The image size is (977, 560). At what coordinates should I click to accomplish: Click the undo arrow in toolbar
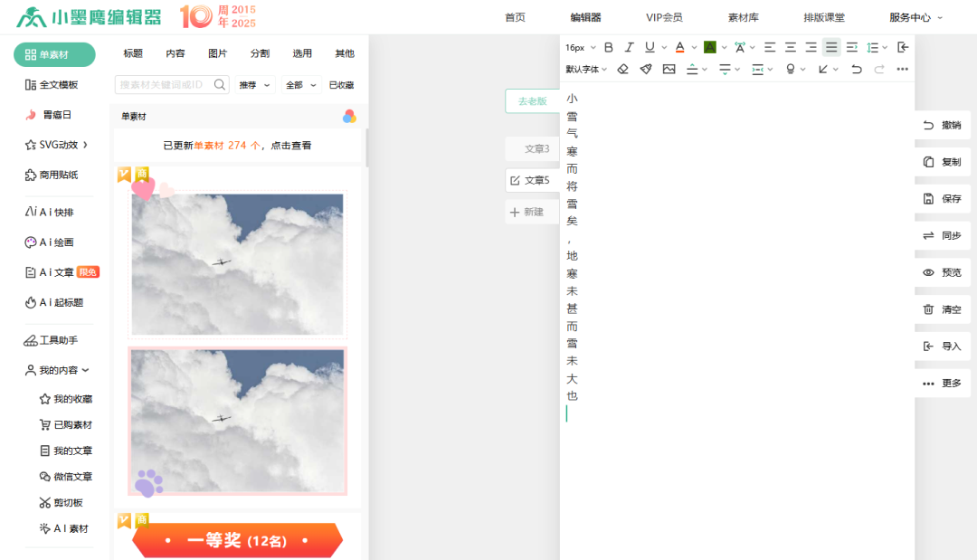856,69
